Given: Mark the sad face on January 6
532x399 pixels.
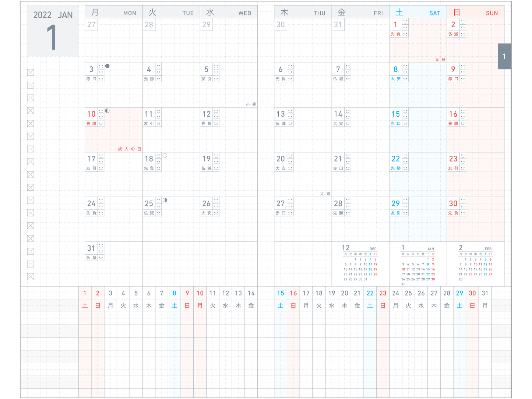Looking at the screenshot, I should point(290,79).
